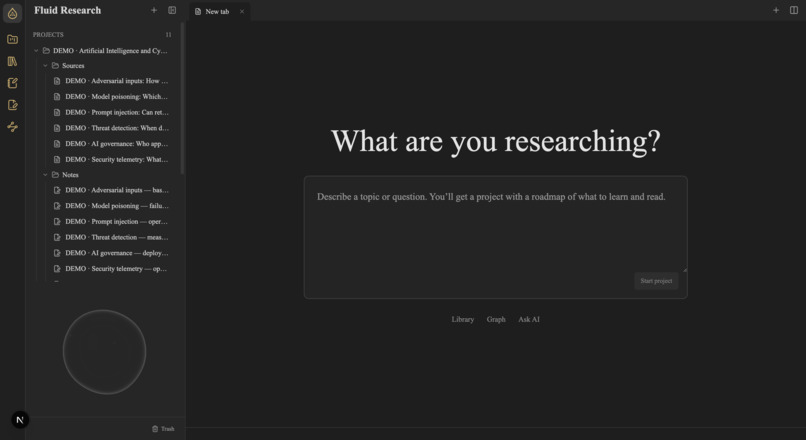Open source DEMO · Model poisoning: Which…

click(116, 97)
